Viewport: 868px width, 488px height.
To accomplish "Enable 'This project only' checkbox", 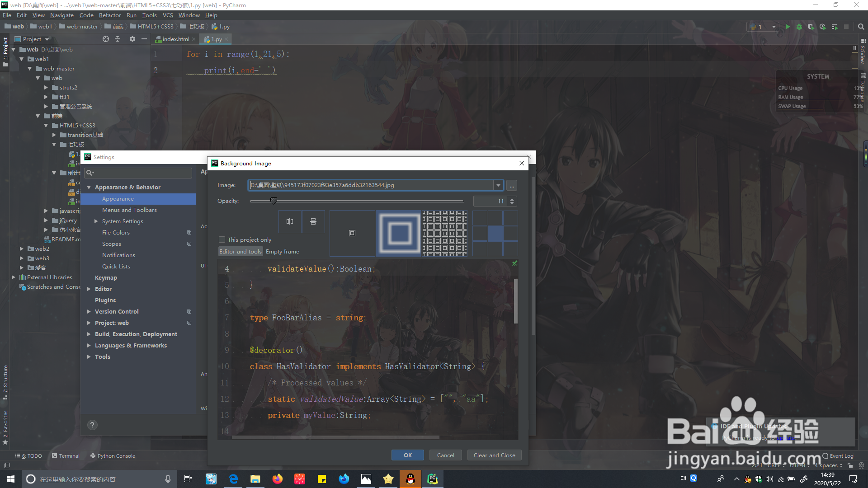I will tap(222, 240).
